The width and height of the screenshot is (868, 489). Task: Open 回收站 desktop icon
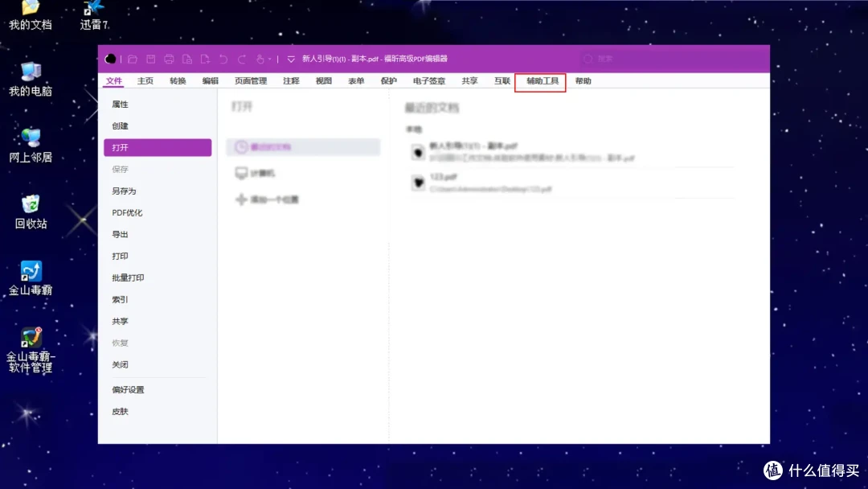point(31,212)
